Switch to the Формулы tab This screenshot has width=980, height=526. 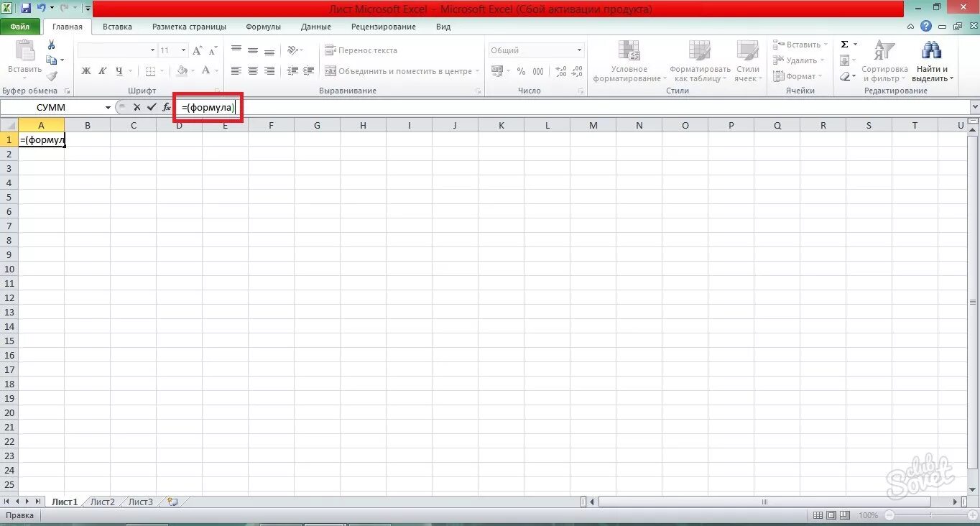(x=263, y=27)
